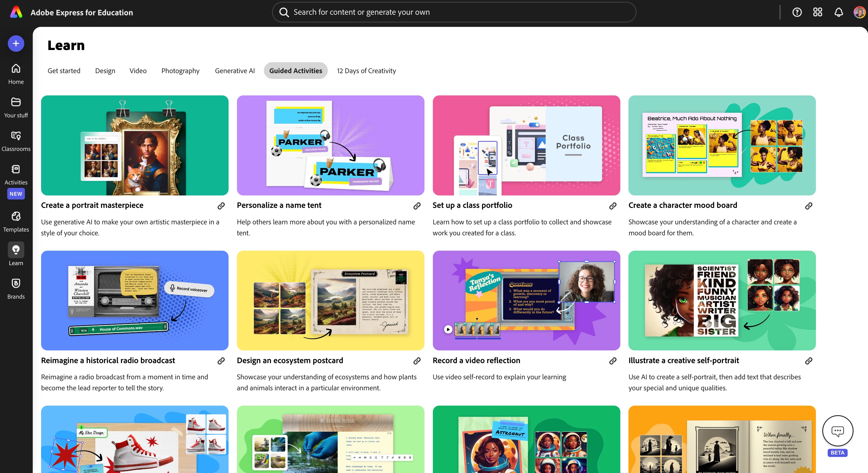Switch to the Generative AI tab

pos(235,71)
